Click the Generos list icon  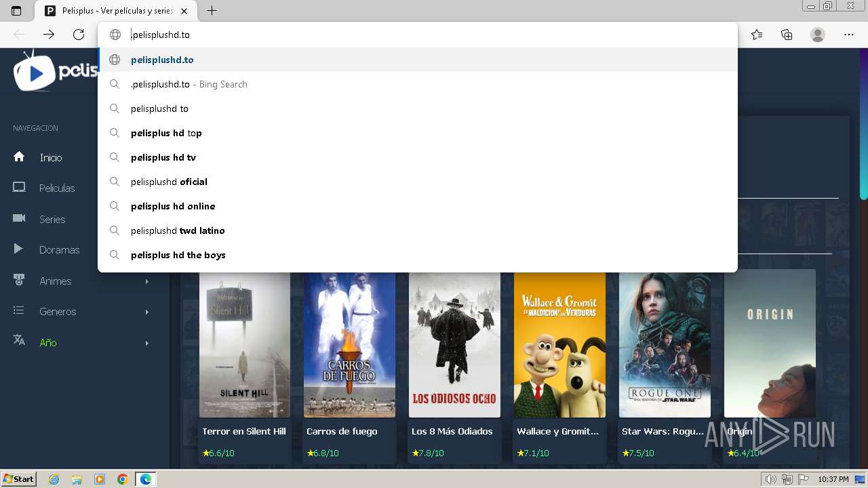19,310
